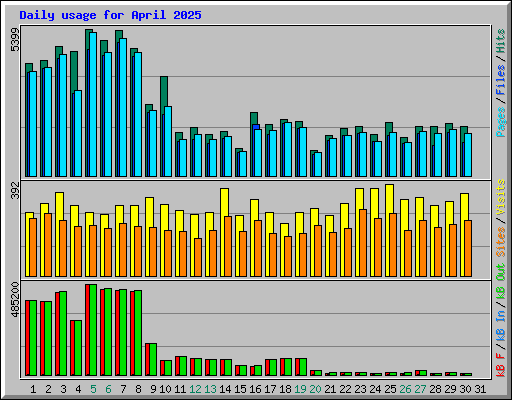Click the 'Visits' legend label
Viewport: 512px width, 400px height.
(x=500, y=197)
